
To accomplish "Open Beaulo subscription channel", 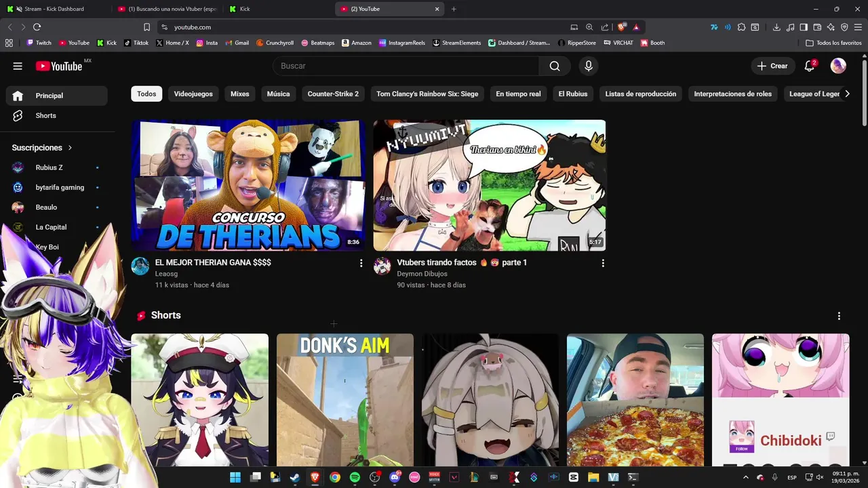I will 57,207.
